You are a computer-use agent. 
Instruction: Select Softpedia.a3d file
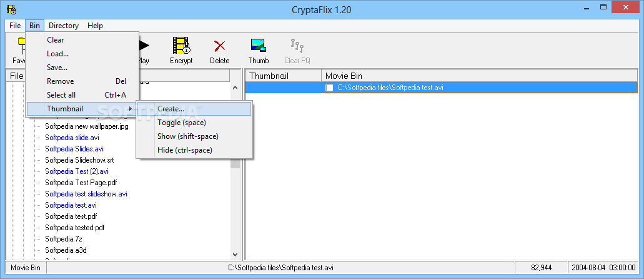coord(66,250)
